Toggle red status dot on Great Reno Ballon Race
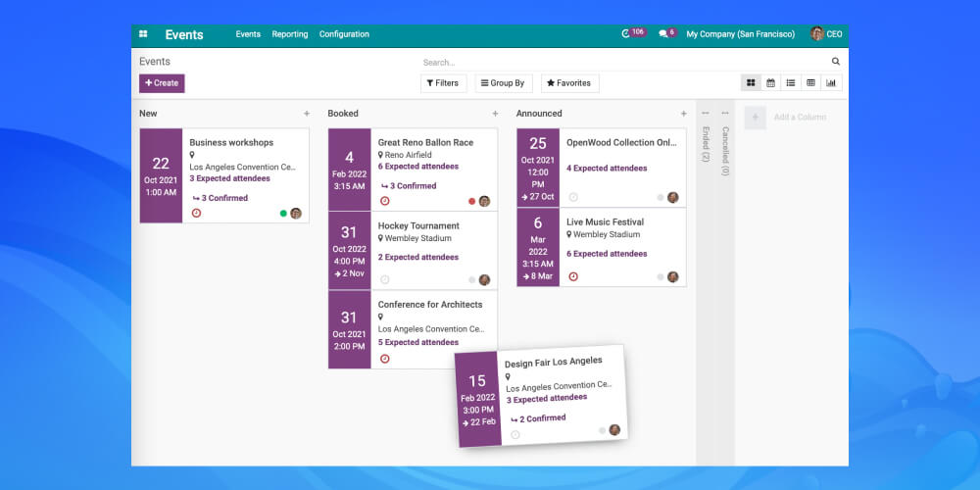This screenshot has width=980, height=490. pos(472,201)
